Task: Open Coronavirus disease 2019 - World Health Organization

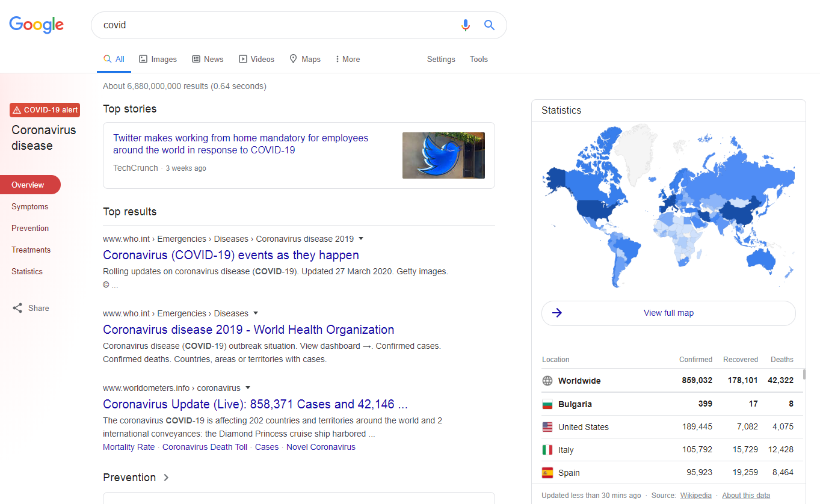Action: point(248,330)
